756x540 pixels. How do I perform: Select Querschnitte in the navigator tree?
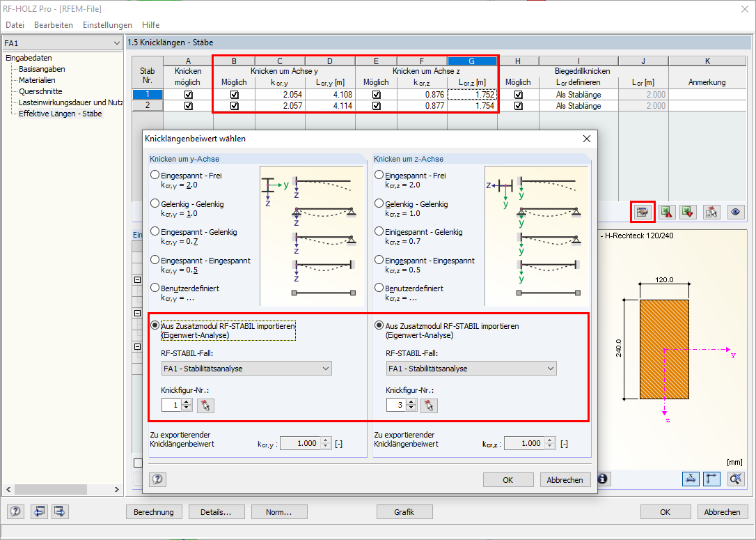pos(40,91)
